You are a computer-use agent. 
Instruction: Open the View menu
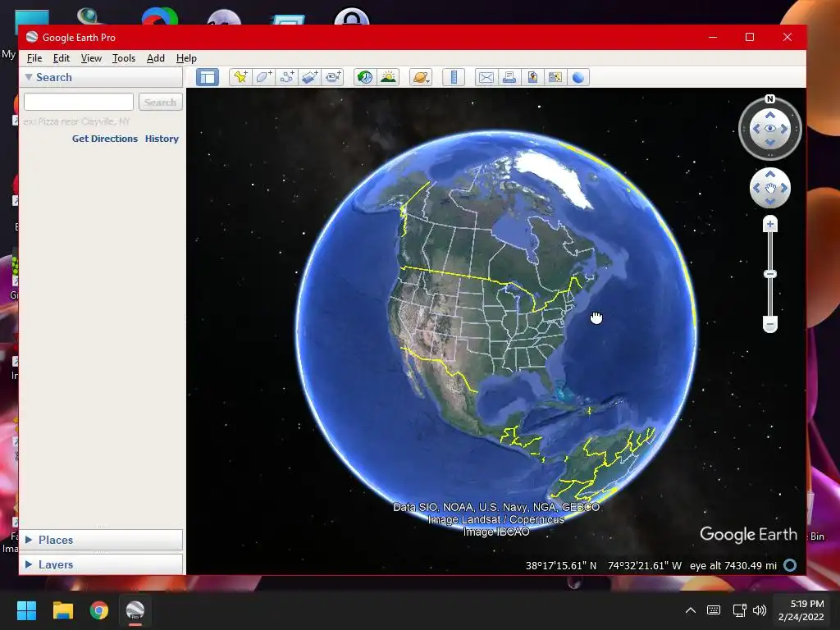(x=91, y=58)
